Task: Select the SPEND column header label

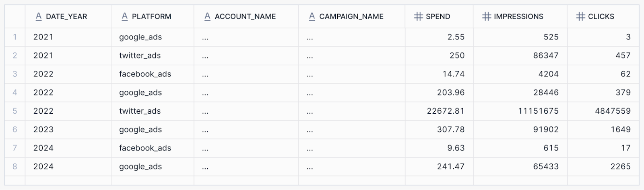Action: [438, 16]
